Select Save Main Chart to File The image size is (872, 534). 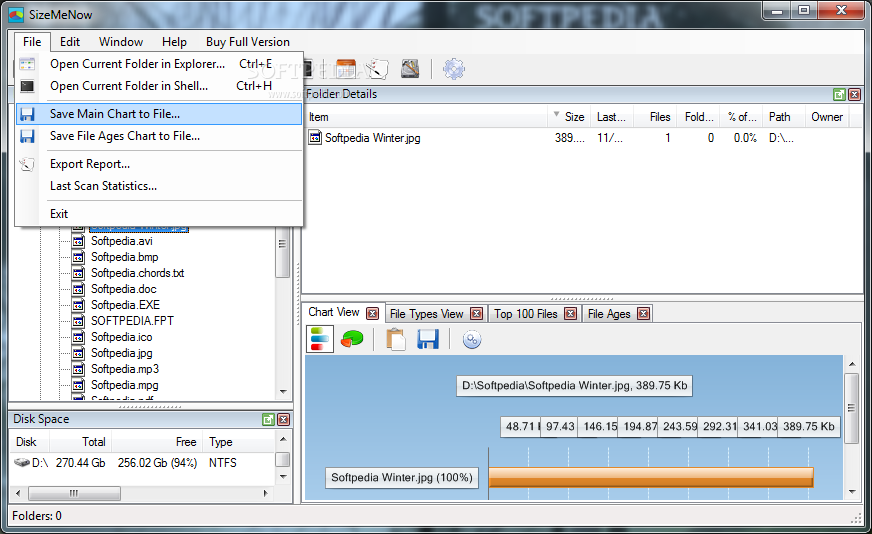tap(160, 114)
